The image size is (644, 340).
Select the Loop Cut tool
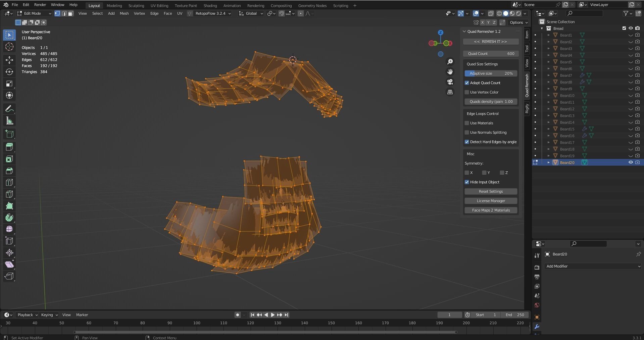[9, 182]
